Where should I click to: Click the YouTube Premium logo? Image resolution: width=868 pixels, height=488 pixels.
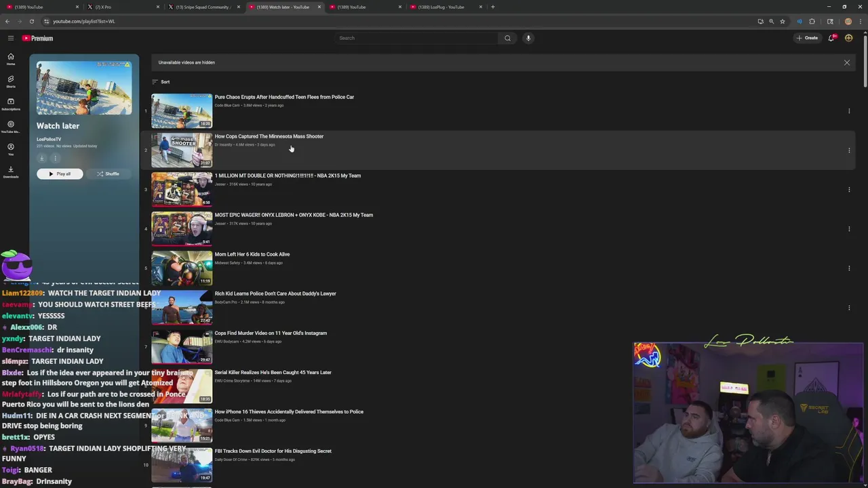[37, 38]
